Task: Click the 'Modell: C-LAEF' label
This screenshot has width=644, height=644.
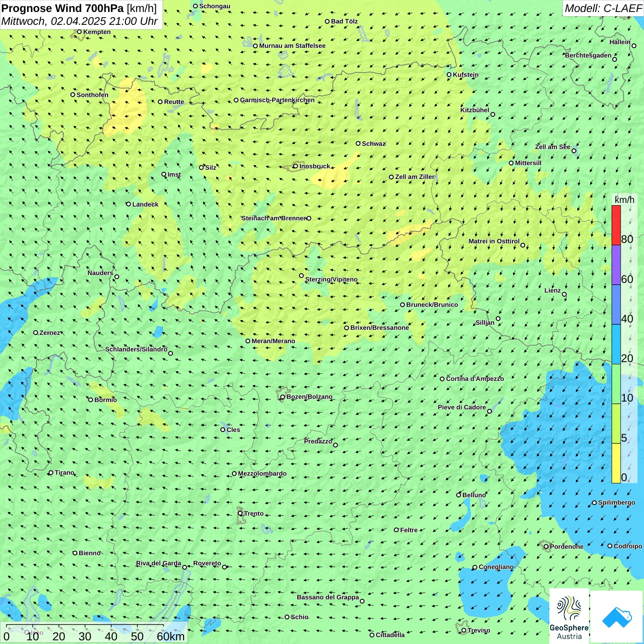Action: coord(603,8)
